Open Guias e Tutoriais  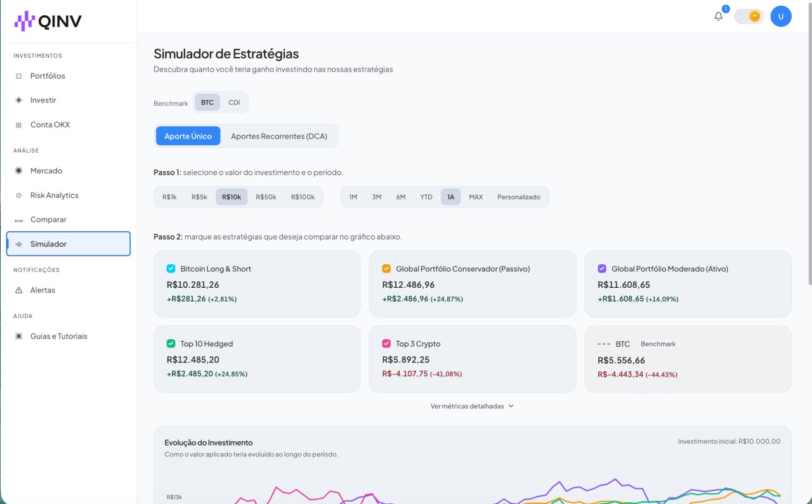pyautogui.click(x=68, y=337)
